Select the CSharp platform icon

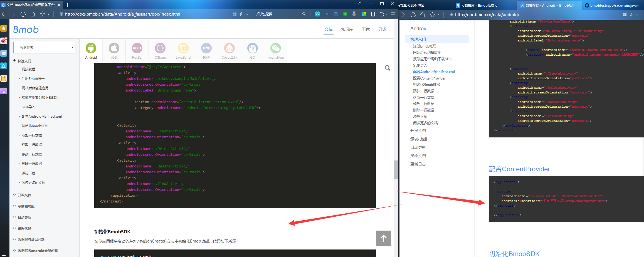160,48
